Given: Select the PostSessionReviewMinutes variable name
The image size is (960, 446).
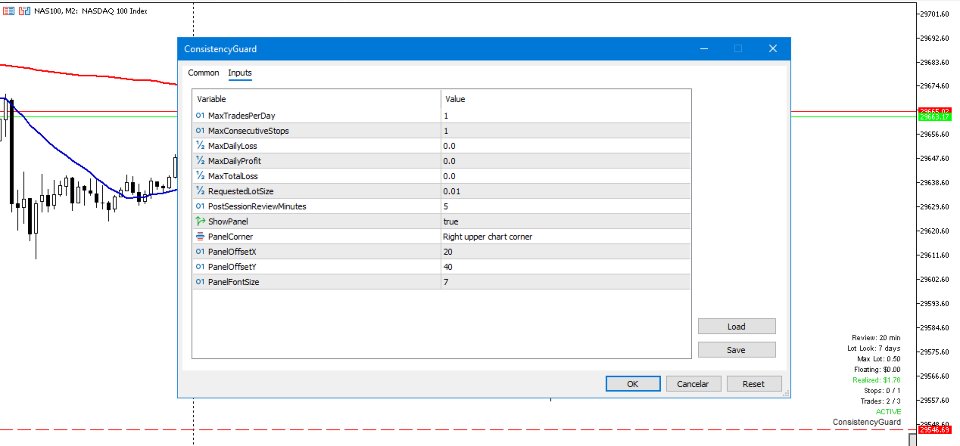Looking at the screenshot, I should (x=257, y=206).
